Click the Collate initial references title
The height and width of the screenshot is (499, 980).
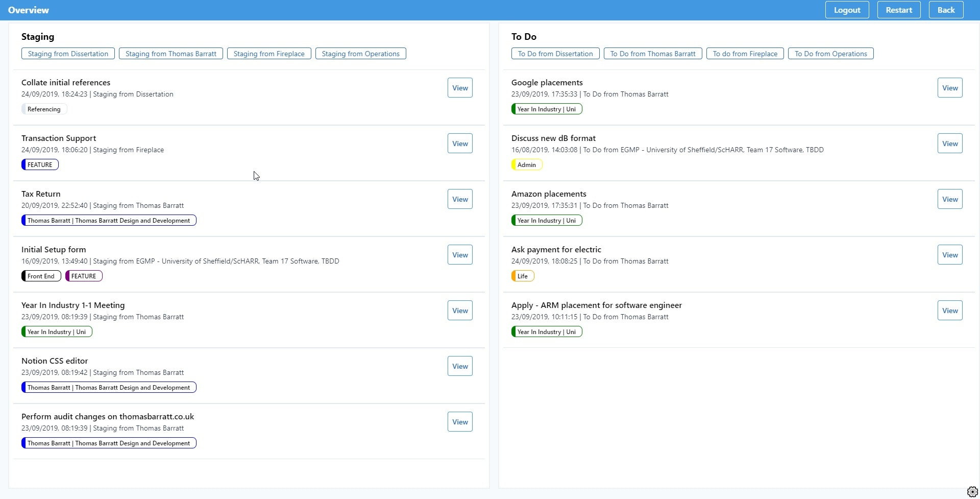pos(66,82)
